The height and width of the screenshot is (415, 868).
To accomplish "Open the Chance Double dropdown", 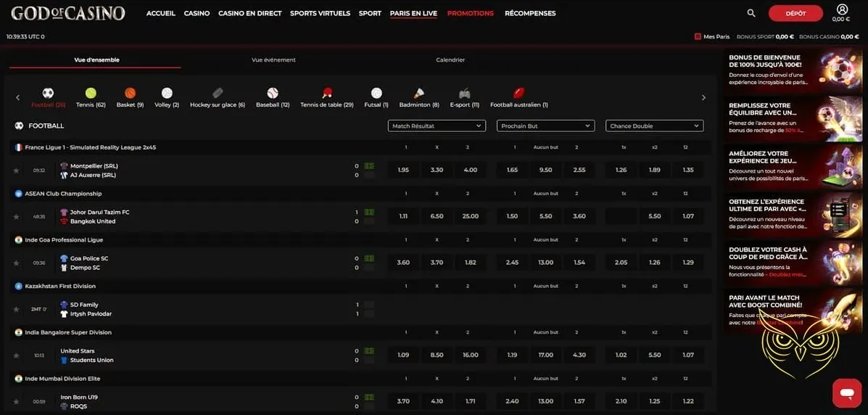I will 654,126.
